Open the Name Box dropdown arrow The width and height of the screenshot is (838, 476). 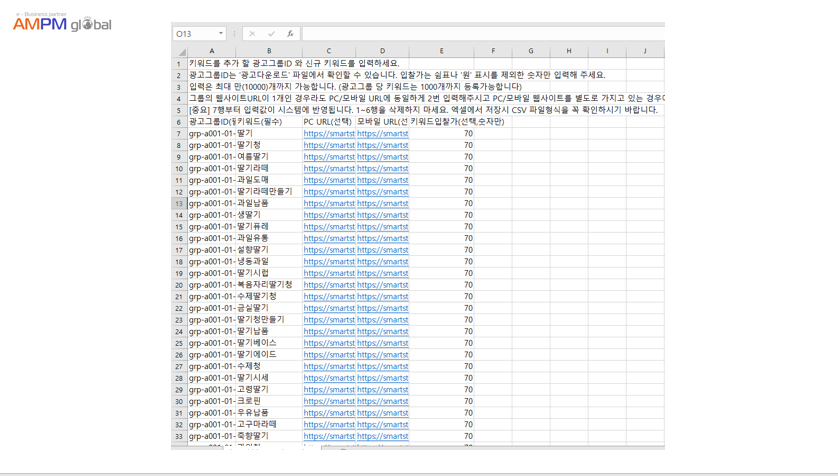pyautogui.click(x=221, y=34)
